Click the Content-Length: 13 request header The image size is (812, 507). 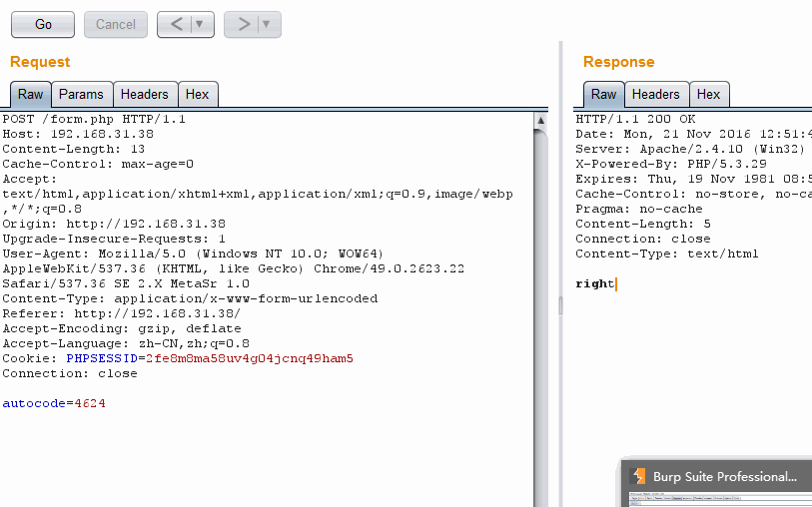[74, 149]
